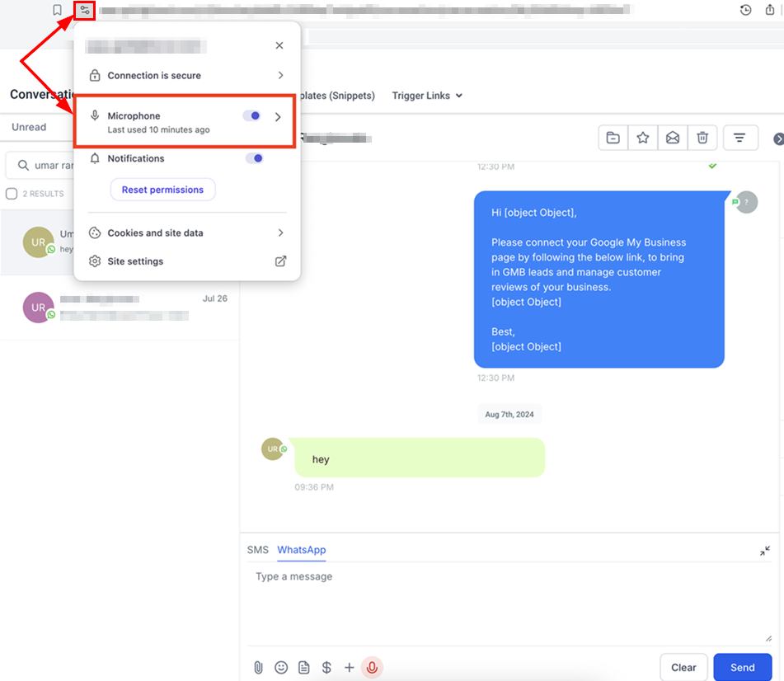Click the microphone icon in permissions popup
This screenshot has width=784, height=681.
pyautogui.click(x=95, y=116)
